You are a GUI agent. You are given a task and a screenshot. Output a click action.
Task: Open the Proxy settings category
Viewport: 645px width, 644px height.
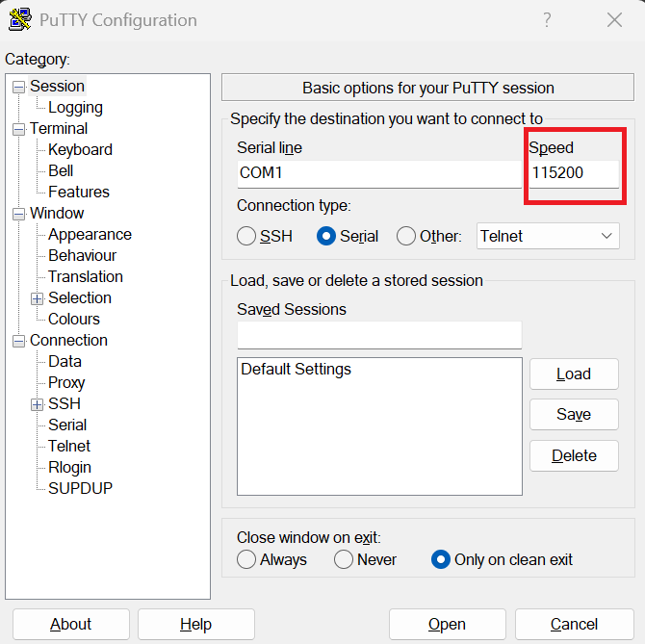(66, 382)
